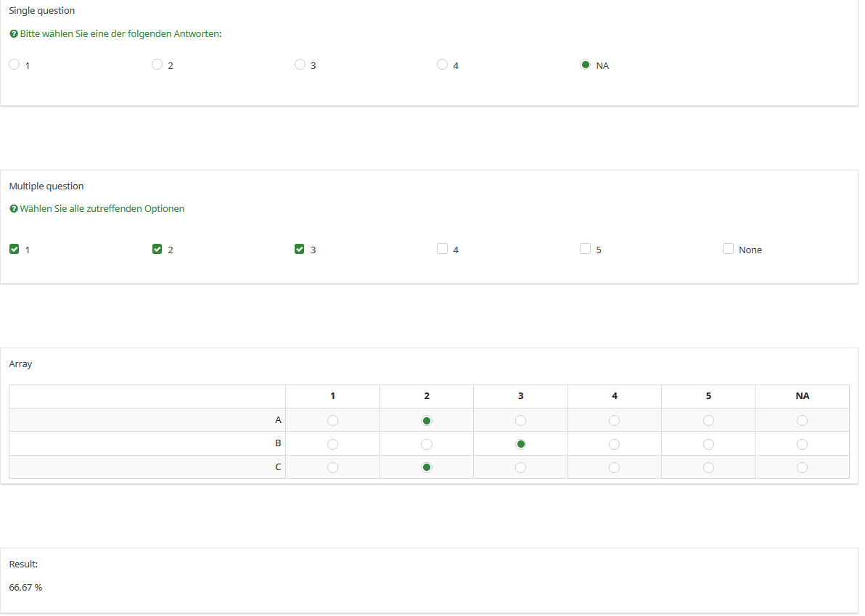
Task: Tick the None checkbox in Multiple question
Action: coord(728,249)
